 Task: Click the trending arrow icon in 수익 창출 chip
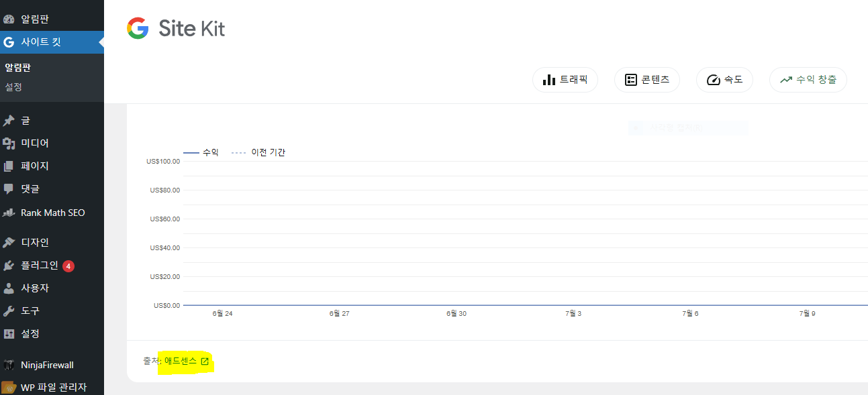coord(786,80)
